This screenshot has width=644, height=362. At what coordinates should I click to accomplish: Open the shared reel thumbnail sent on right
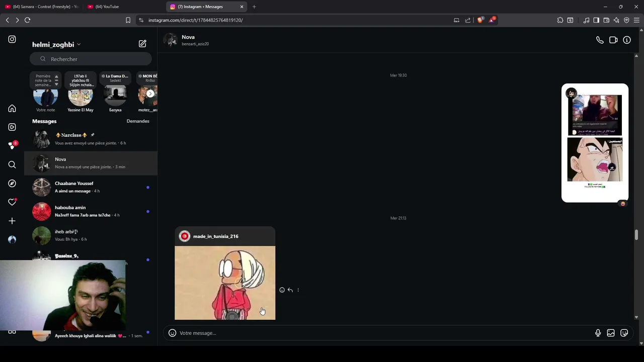click(x=595, y=143)
